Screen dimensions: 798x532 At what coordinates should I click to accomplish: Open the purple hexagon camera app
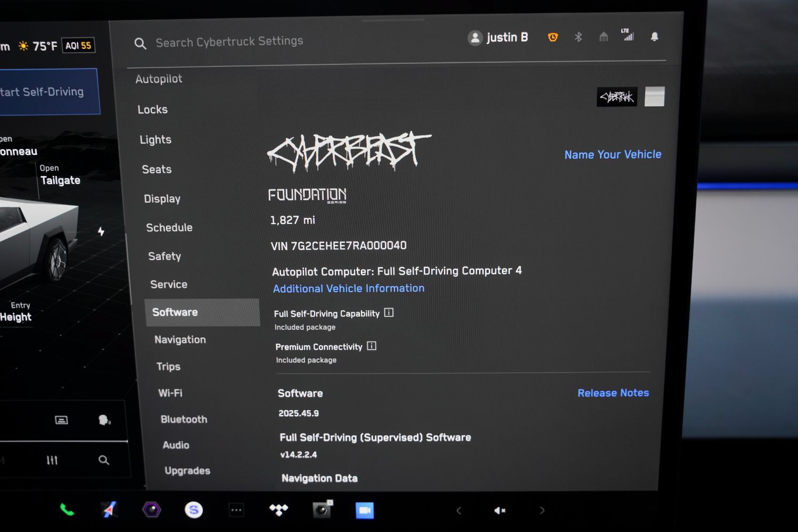[152, 510]
